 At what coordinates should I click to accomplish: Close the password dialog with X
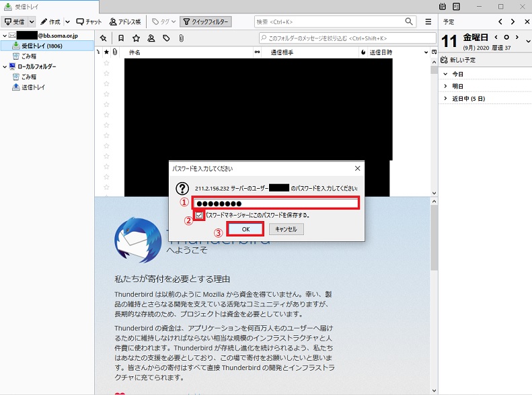point(357,169)
